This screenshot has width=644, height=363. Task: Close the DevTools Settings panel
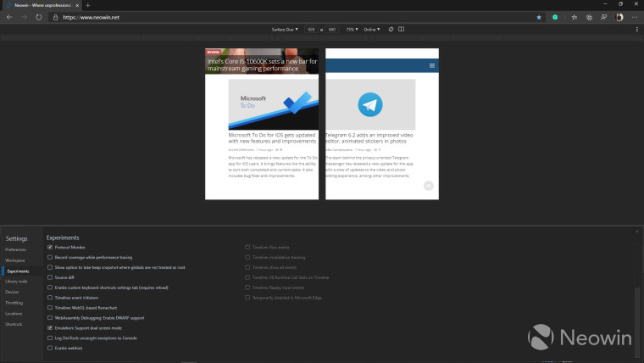[637, 232]
